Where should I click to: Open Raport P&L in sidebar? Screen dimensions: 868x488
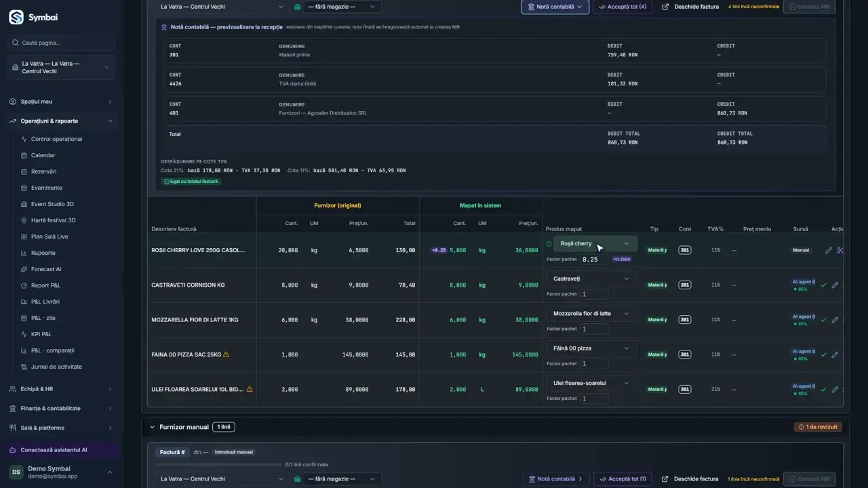tap(45, 285)
